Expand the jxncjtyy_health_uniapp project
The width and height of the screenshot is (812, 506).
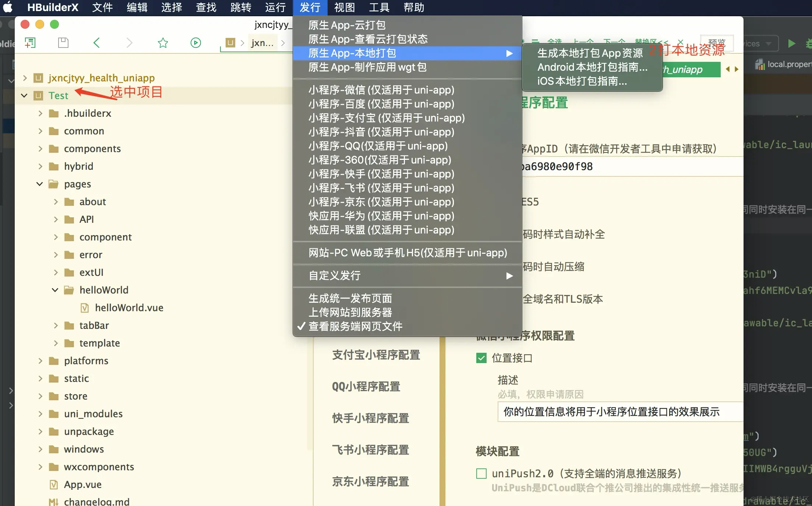pyautogui.click(x=25, y=78)
